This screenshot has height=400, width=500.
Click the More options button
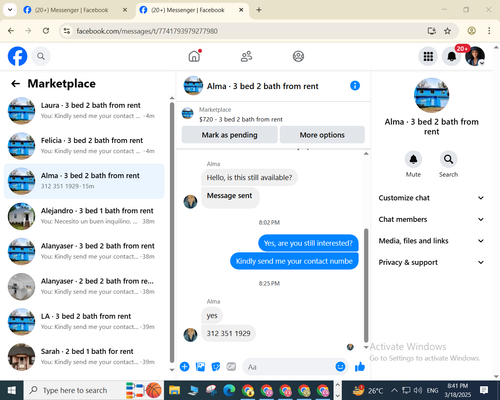322,135
